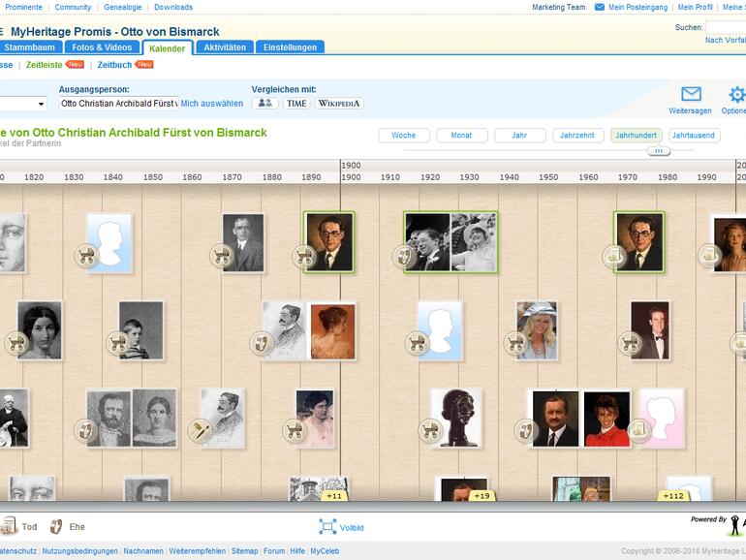The height and width of the screenshot is (560, 746).
Task: Click the birth icon on the dark bronze bust
Action: (x=429, y=430)
